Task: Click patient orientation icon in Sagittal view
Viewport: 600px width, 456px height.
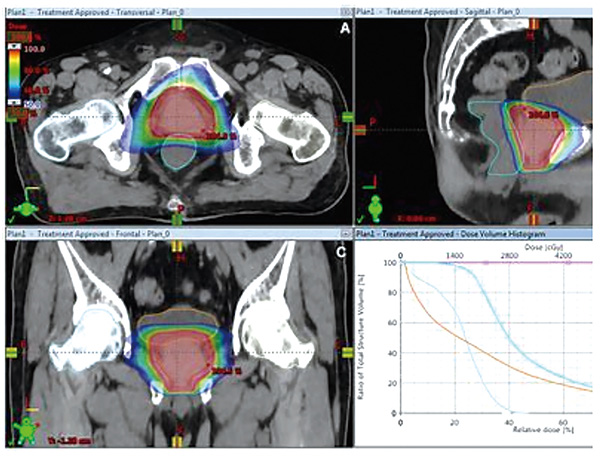Action: pyautogui.click(x=375, y=208)
